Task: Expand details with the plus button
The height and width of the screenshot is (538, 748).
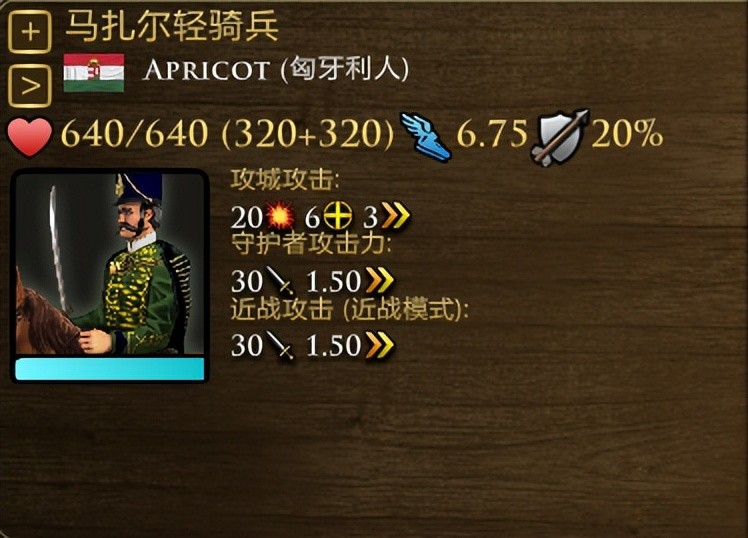Action: pos(30,32)
